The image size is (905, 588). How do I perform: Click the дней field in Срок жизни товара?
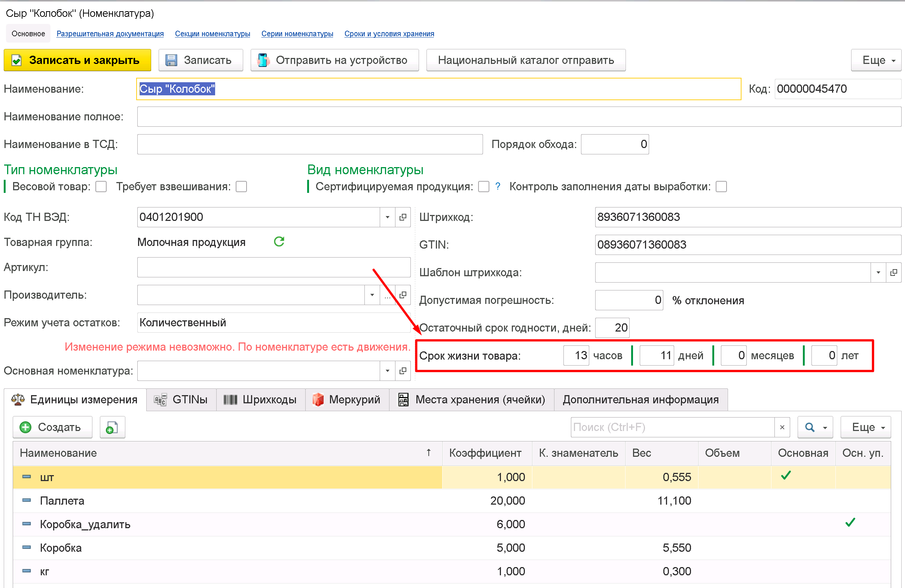656,355
